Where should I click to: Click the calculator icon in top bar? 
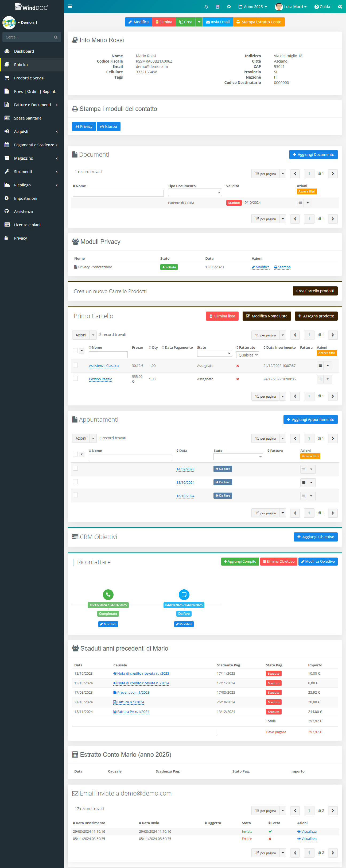pyautogui.click(x=217, y=7)
